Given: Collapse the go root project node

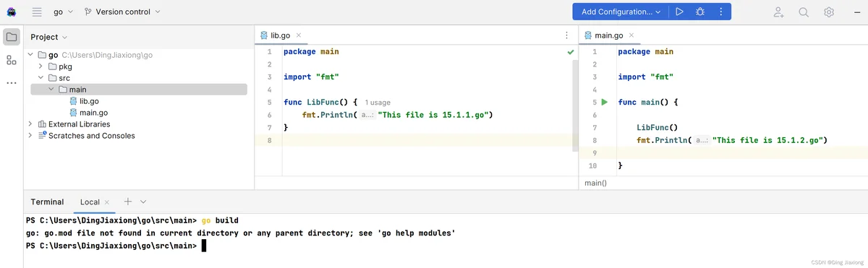Looking at the screenshot, I should click(x=30, y=55).
